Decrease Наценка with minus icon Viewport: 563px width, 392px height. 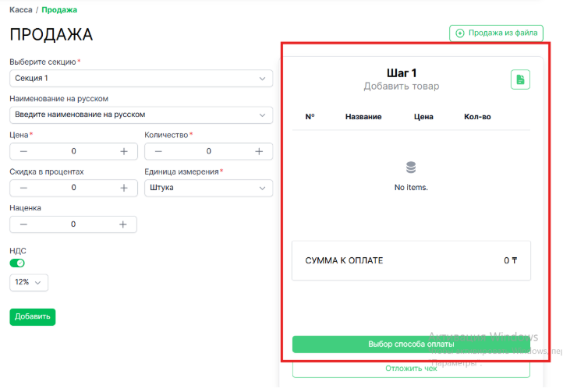[23, 224]
